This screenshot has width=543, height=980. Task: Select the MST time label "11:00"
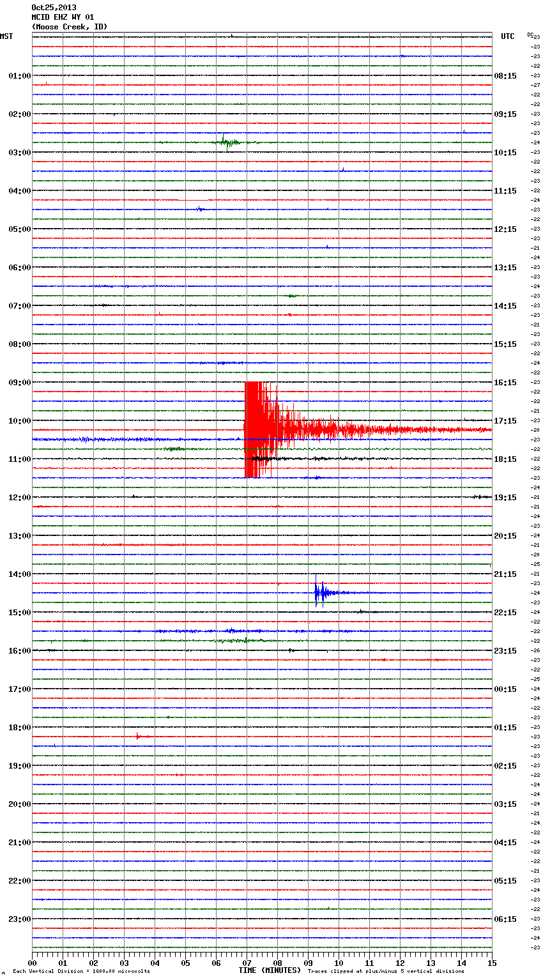pos(20,459)
